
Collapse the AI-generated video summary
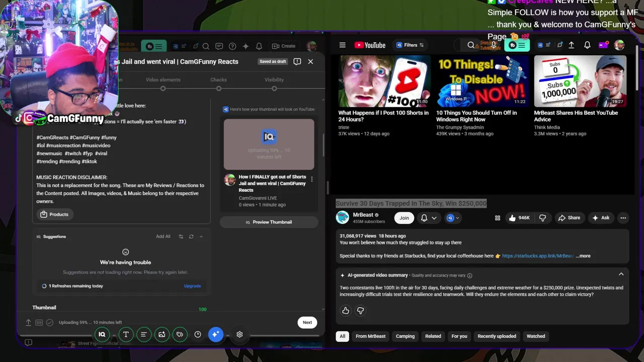[621, 275]
